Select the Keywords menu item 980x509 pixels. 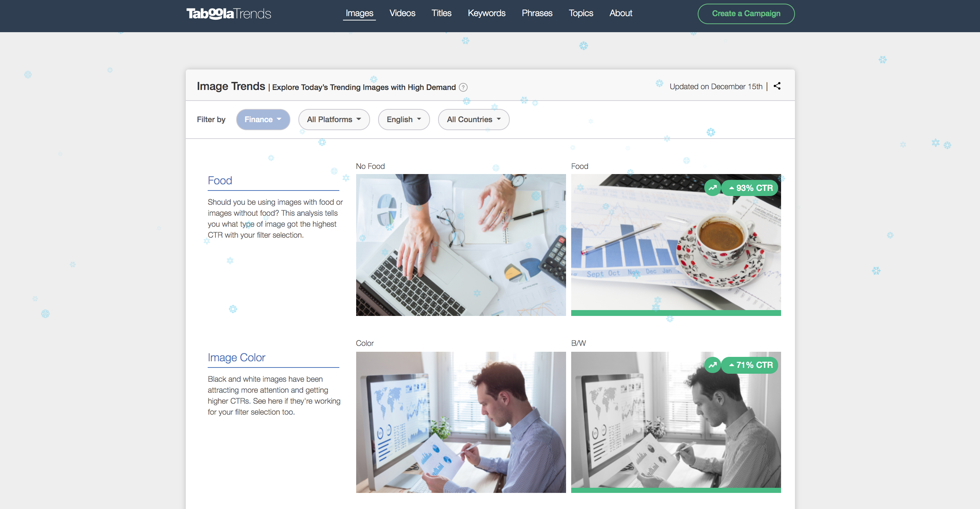[486, 13]
